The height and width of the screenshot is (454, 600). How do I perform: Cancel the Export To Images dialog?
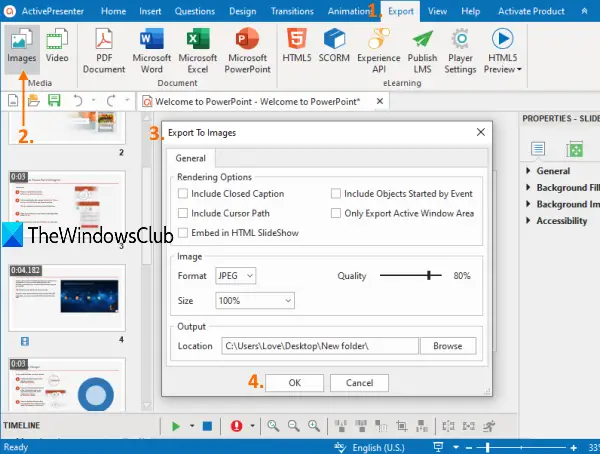click(x=359, y=383)
